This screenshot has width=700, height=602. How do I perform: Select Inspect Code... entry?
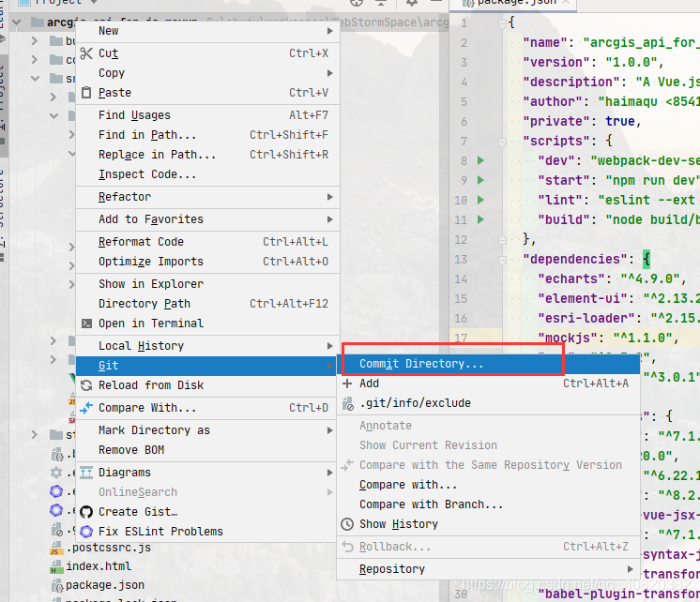(x=207, y=174)
